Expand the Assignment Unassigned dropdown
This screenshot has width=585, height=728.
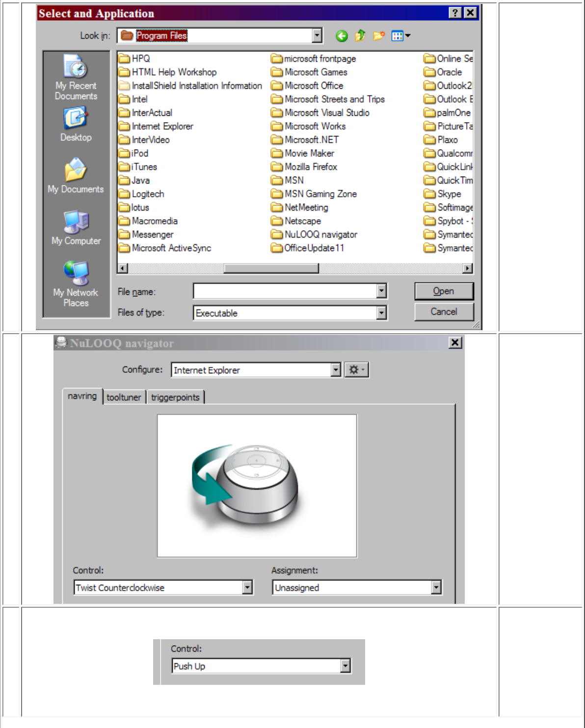(436, 587)
